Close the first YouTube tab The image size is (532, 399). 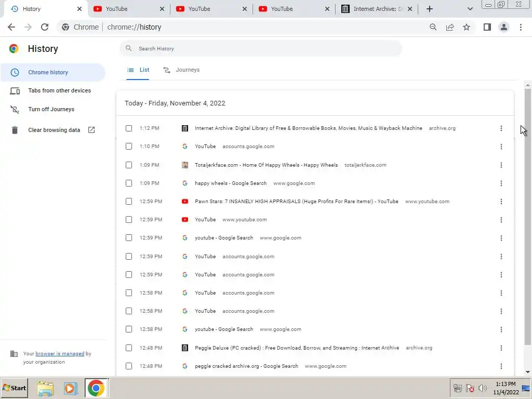point(162,9)
